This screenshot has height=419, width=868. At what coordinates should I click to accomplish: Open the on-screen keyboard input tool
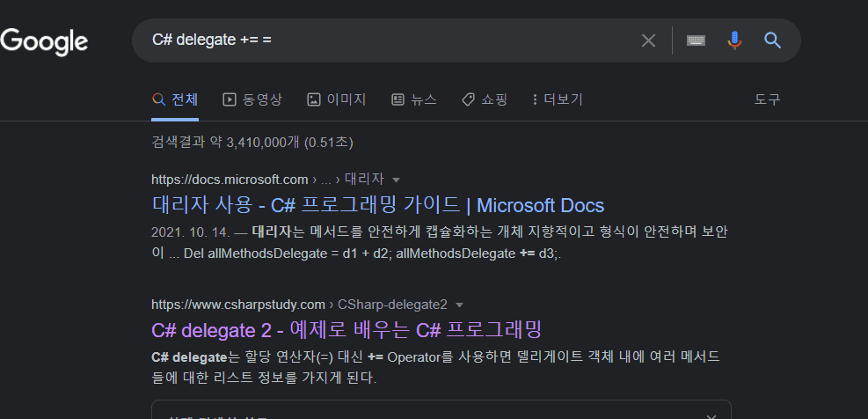coord(696,40)
